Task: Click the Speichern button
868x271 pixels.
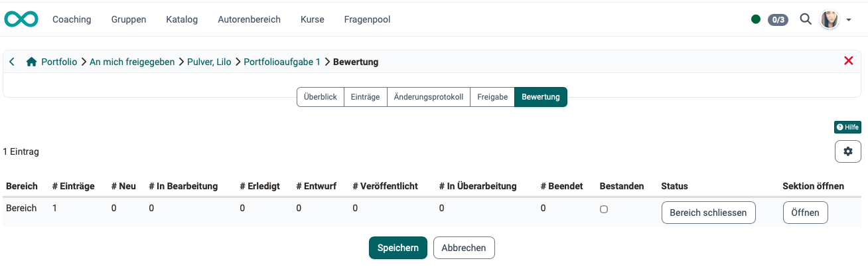Action: click(x=398, y=248)
